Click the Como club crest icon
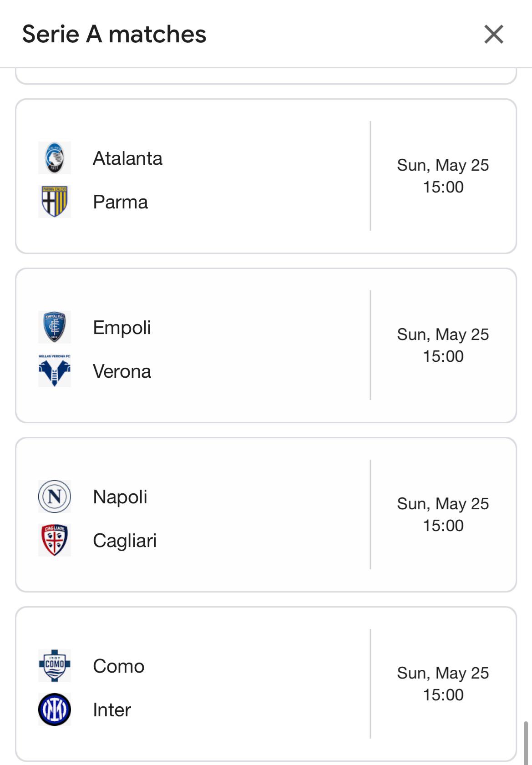Screen dimensions: 532x765 point(55,666)
